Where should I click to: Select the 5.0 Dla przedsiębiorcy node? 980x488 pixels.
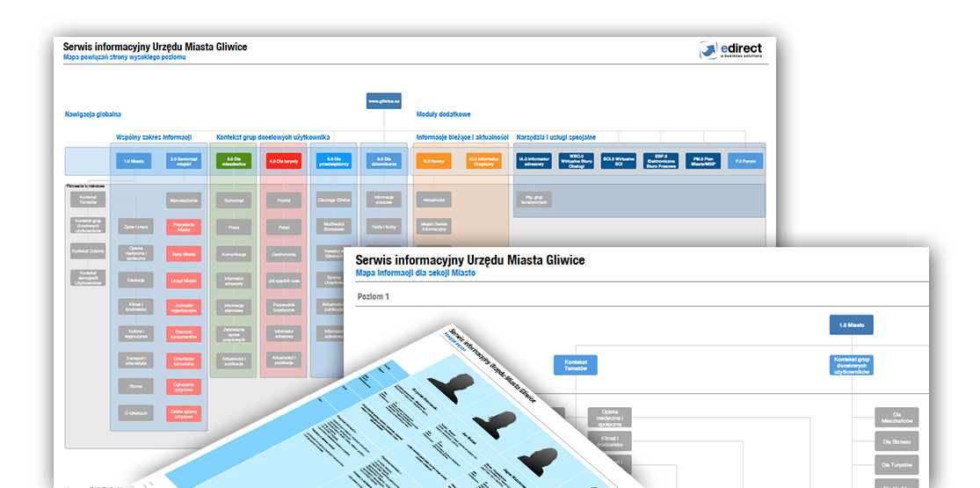click(x=334, y=162)
